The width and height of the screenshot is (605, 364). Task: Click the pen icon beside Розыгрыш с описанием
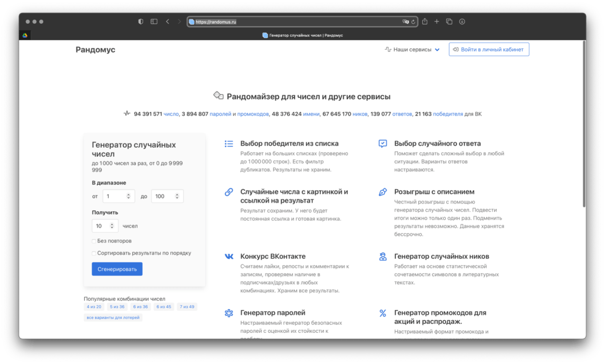383,192
